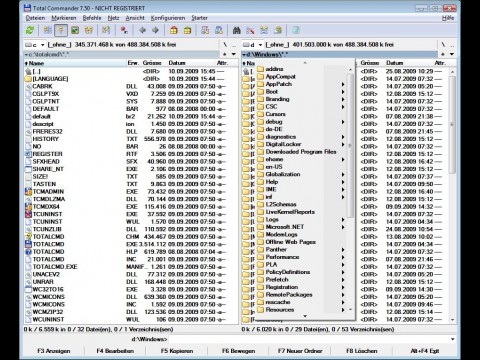The image size is (480, 360).
Task: Open the Ansicht menu
Action: [x=135, y=18]
